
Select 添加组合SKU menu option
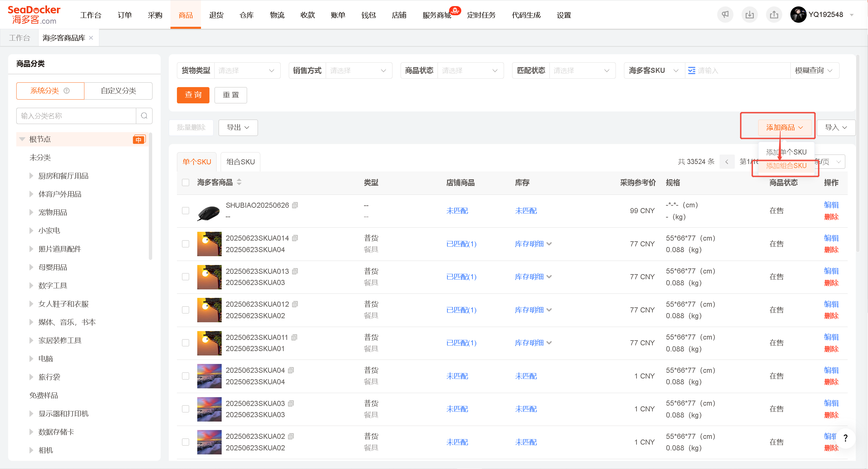click(x=786, y=166)
